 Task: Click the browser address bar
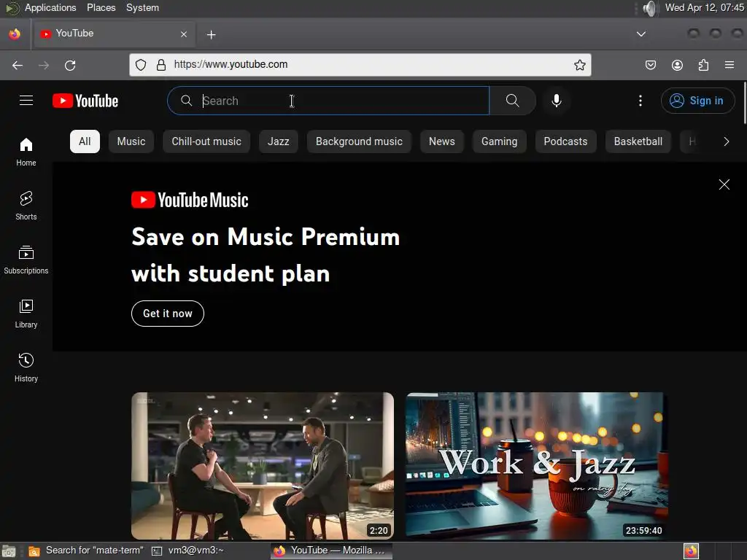tap(360, 65)
